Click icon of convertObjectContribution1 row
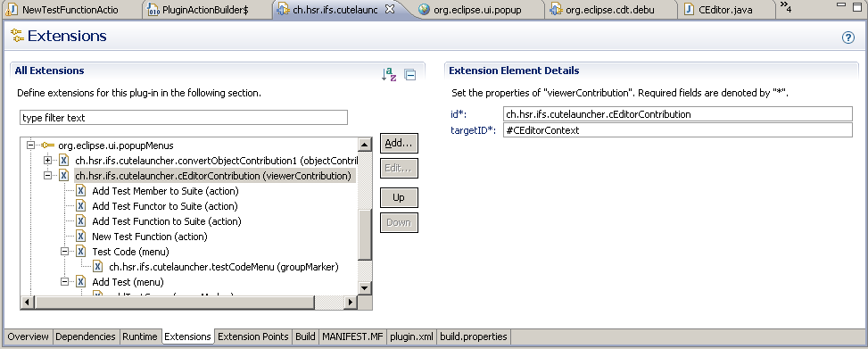This screenshot has height=349, width=868. pyautogui.click(x=63, y=161)
